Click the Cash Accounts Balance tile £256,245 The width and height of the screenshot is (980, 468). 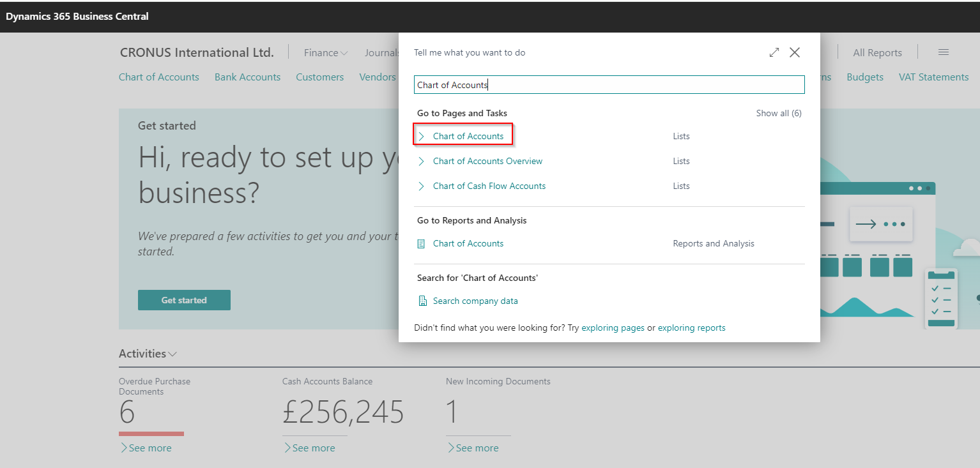pyautogui.click(x=343, y=412)
